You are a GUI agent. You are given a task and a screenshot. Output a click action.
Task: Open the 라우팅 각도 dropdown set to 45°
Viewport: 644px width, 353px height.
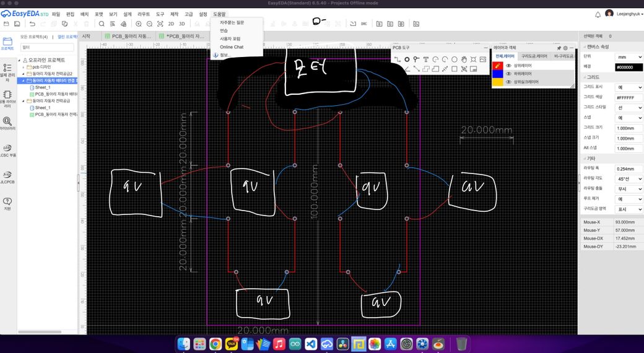coord(629,178)
